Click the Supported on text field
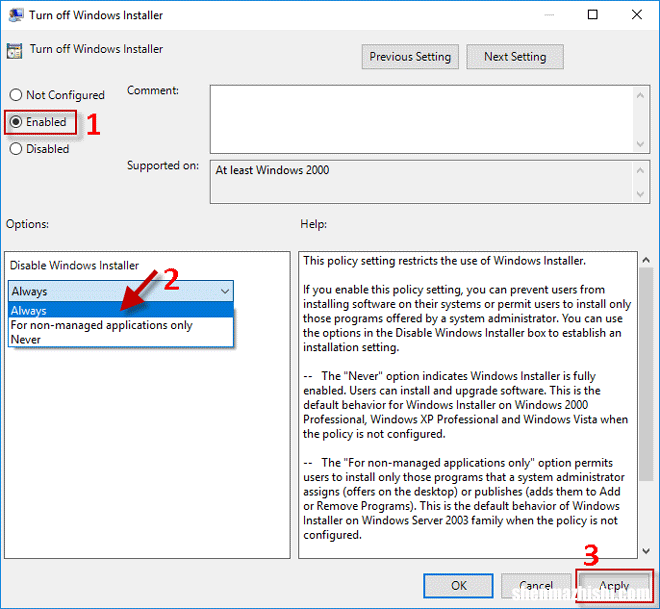Image resolution: width=660 pixels, height=609 pixels. point(422,182)
